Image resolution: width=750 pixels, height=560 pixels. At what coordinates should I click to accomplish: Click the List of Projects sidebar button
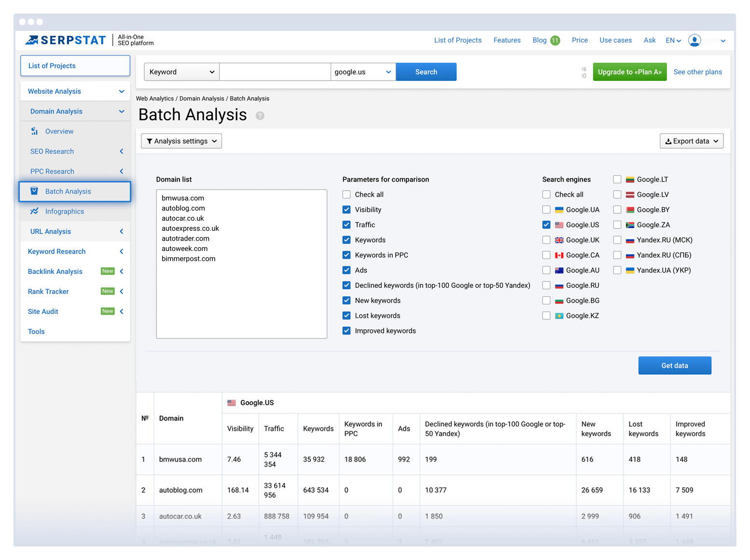pyautogui.click(x=75, y=66)
